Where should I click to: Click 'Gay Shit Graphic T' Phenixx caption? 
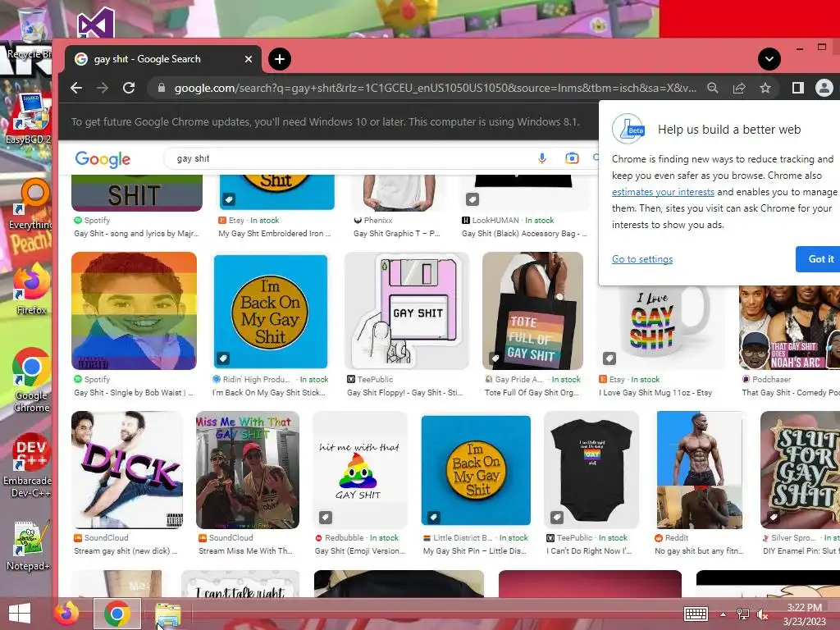tap(396, 234)
